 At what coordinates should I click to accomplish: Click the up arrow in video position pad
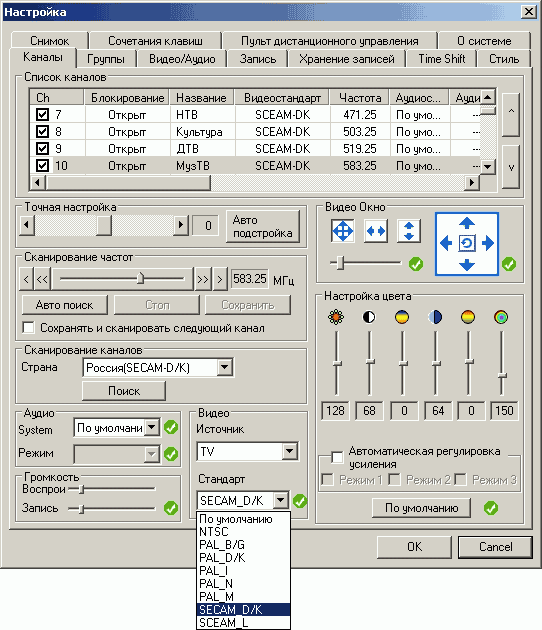click(467, 223)
